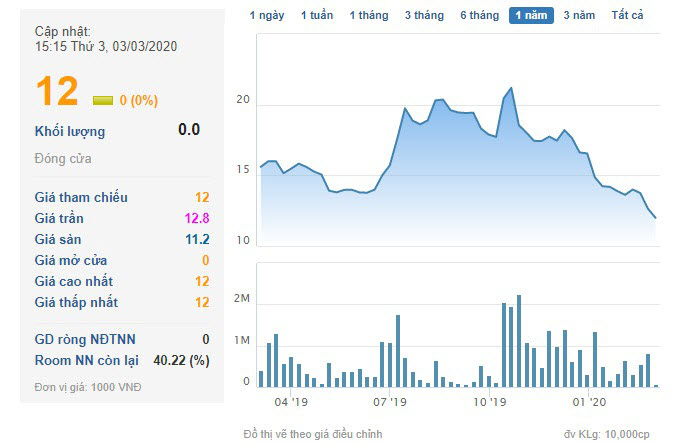Click the tallest bar in volume chart

(519, 340)
